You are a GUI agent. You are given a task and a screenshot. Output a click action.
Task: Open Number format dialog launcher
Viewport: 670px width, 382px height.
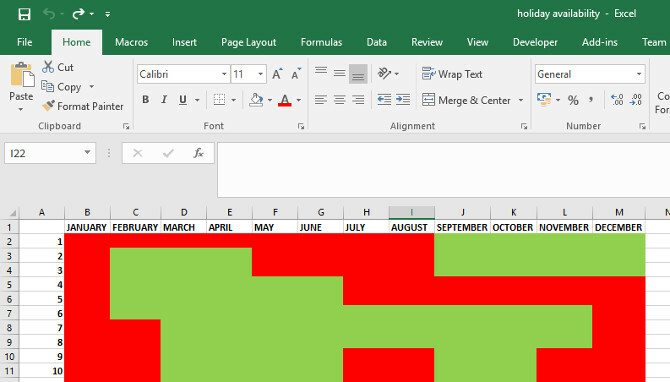[x=642, y=126]
